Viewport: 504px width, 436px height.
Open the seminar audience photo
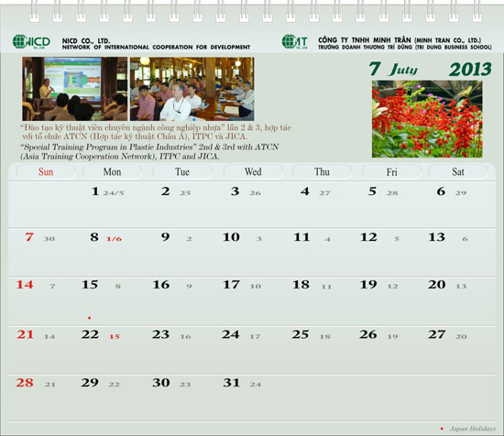click(192, 89)
